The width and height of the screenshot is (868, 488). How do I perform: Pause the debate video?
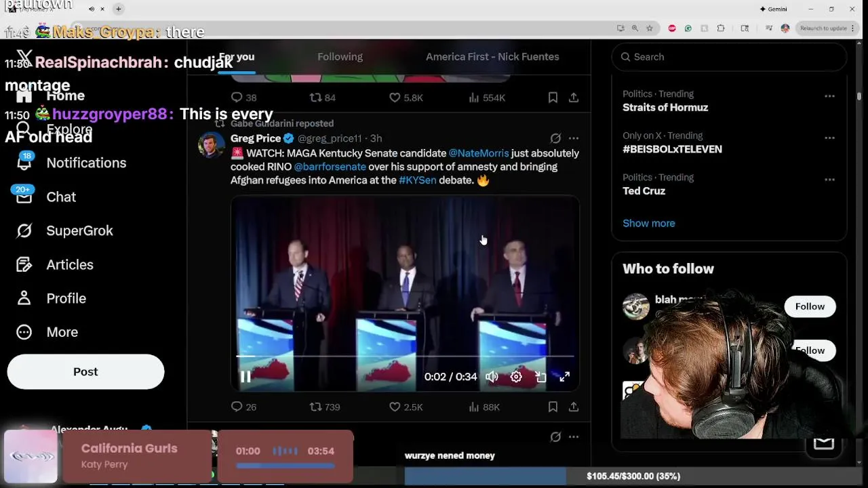coord(245,377)
